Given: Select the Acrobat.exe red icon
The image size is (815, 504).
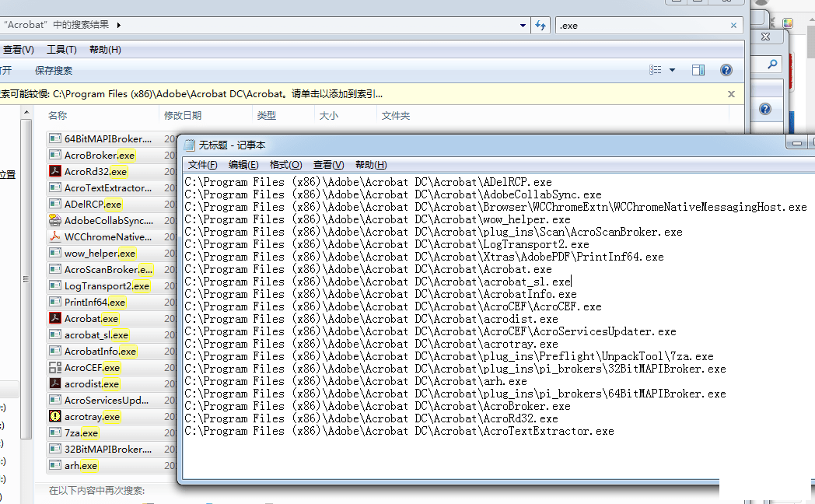Looking at the screenshot, I should (55, 319).
